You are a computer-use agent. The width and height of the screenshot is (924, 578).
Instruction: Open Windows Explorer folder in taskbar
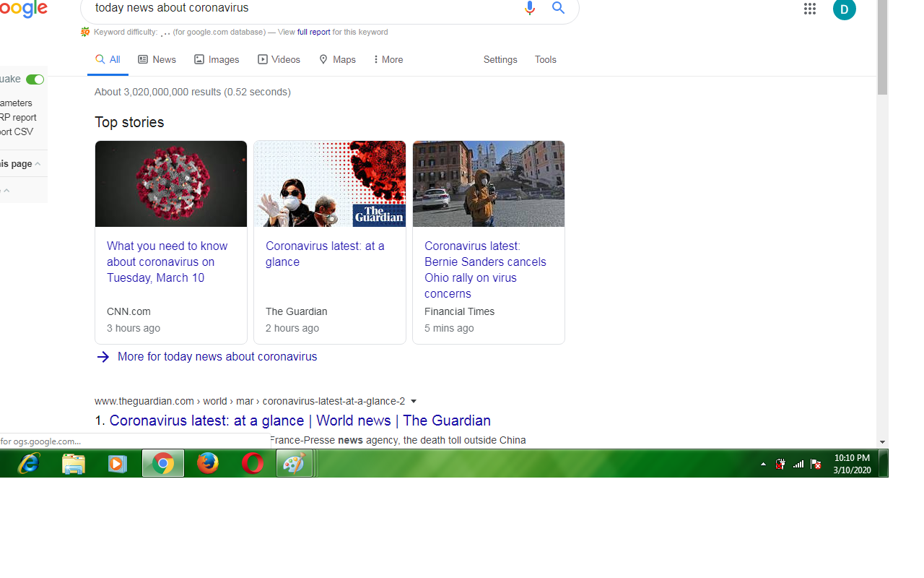(x=74, y=464)
